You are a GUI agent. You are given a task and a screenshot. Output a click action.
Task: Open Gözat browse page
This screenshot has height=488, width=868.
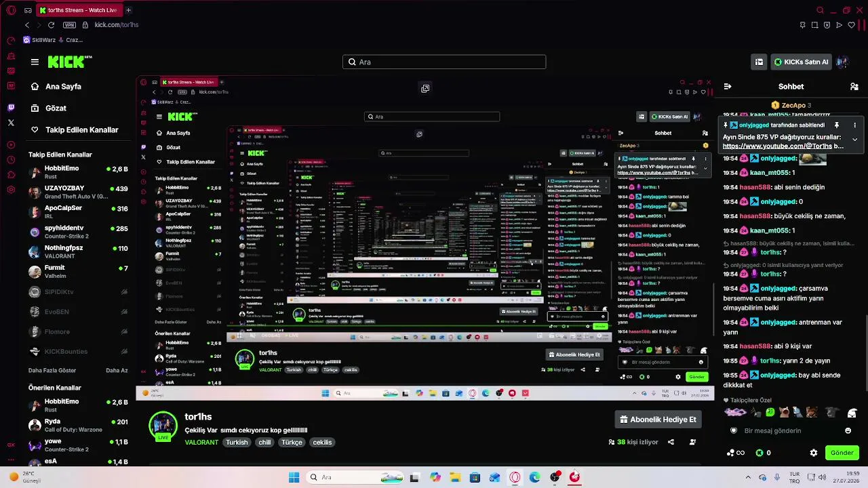tap(48, 108)
